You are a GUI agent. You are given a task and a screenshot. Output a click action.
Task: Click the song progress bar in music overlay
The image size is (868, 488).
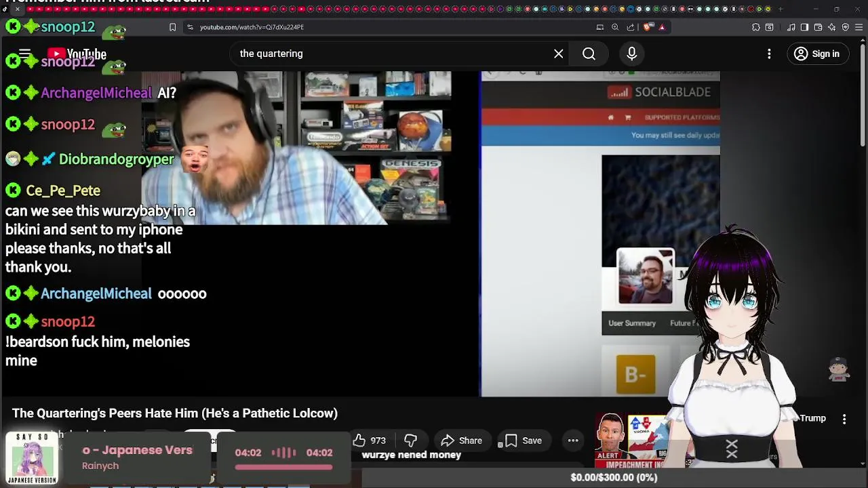(283, 467)
